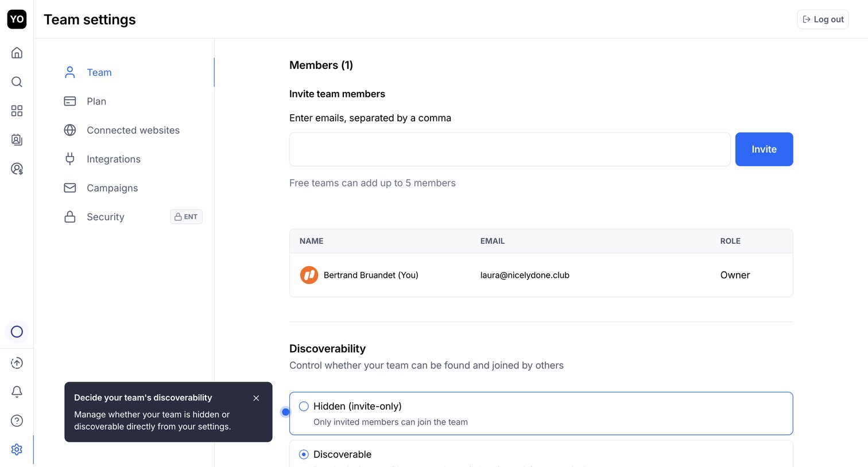Click Bertrand Bruandet's orange avatar
The width and height of the screenshot is (868, 467).
click(309, 275)
